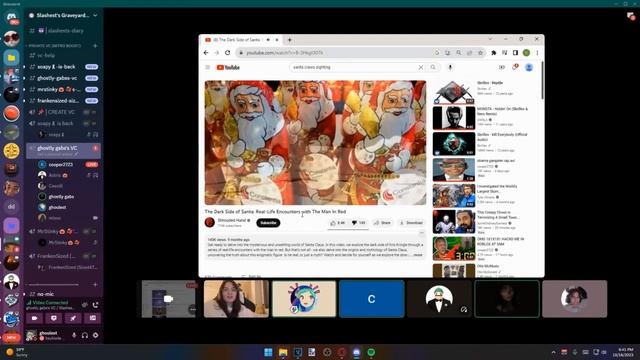
Task: Click YouTube search magnifier button
Action: [x=433, y=67]
